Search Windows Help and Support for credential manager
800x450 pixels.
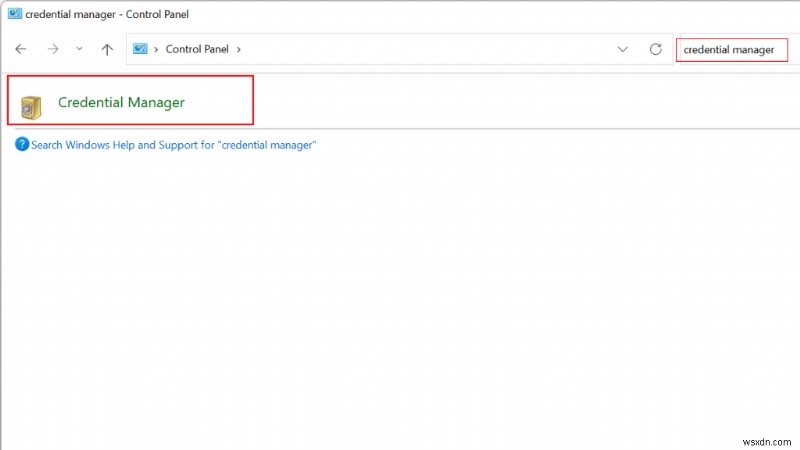pos(173,145)
